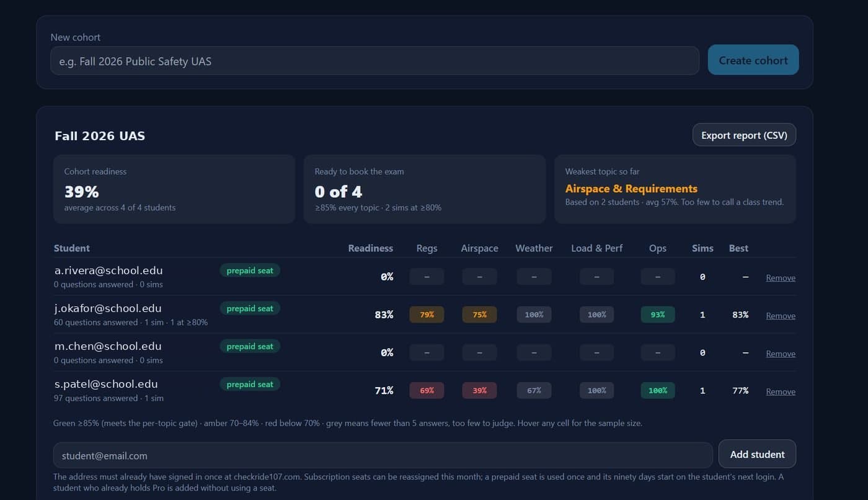
Task: Click j.okafor's 100% Weather score cell
Action: tap(534, 315)
